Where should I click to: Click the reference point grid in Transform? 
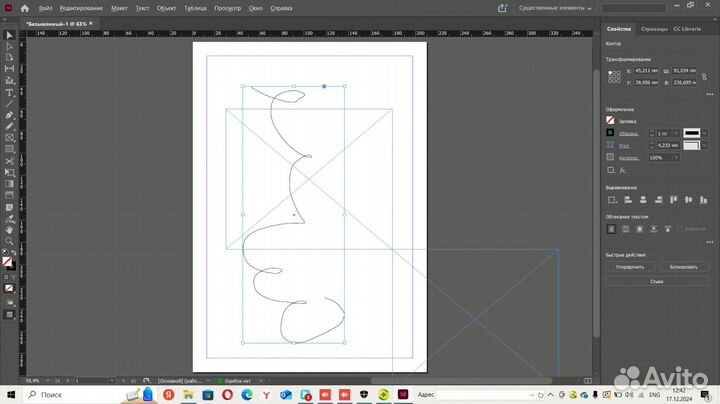click(x=614, y=77)
